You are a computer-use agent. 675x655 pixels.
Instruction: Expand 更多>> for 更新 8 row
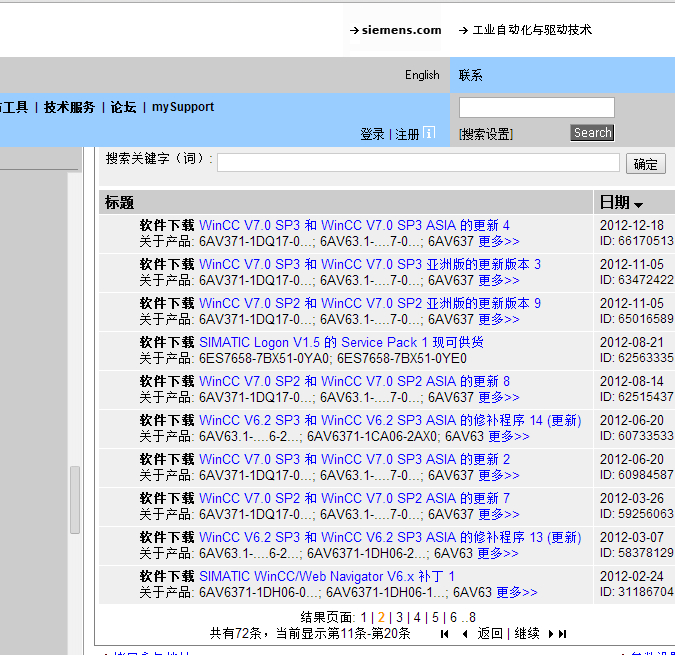click(499, 398)
